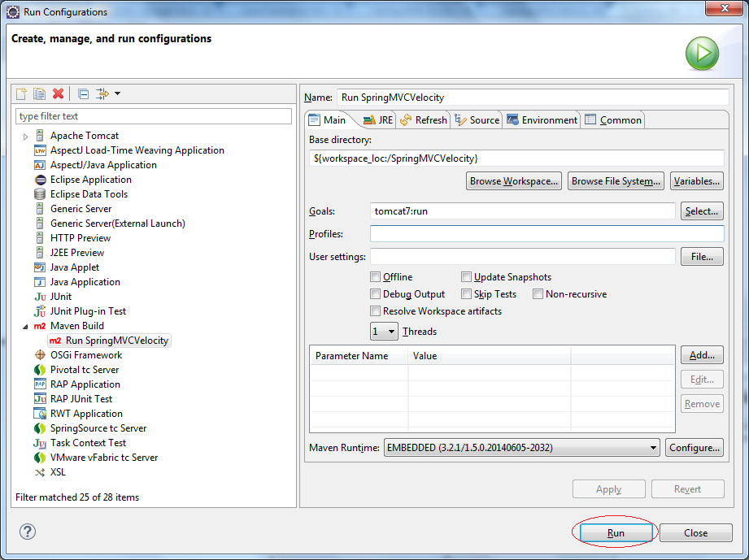Enable the Offline checkbox
749x560 pixels.
376,277
